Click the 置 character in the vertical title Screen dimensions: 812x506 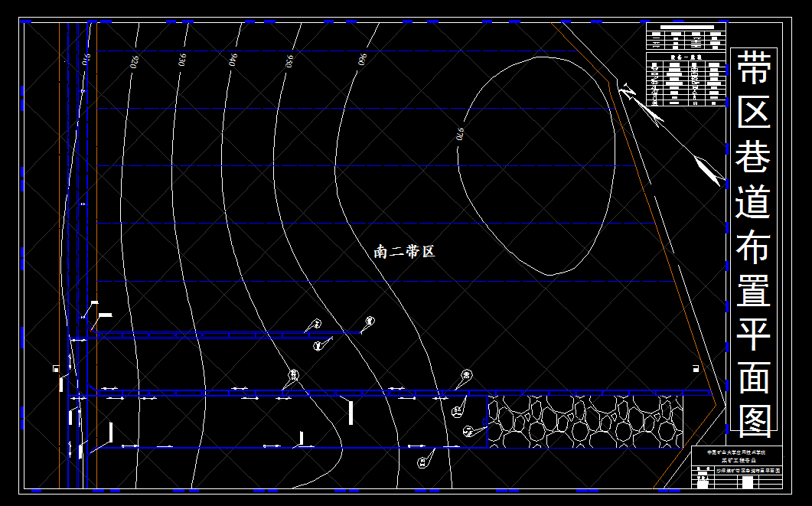pyautogui.click(x=754, y=290)
